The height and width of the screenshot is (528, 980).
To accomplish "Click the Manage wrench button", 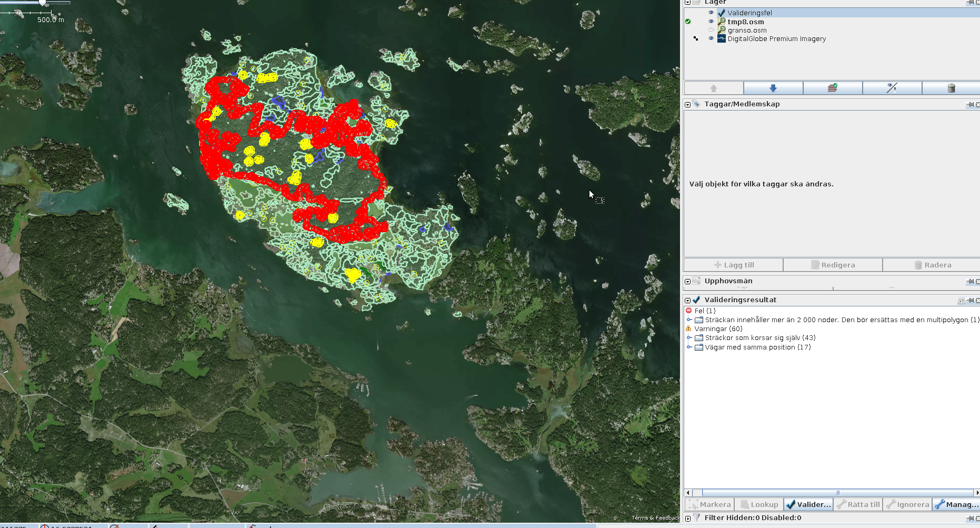I will (x=956, y=504).
